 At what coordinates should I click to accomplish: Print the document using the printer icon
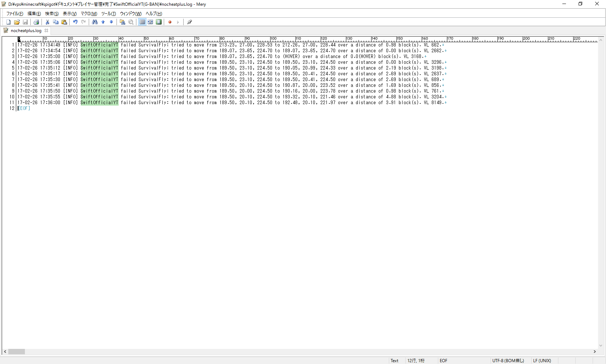[x=36, y=22]
